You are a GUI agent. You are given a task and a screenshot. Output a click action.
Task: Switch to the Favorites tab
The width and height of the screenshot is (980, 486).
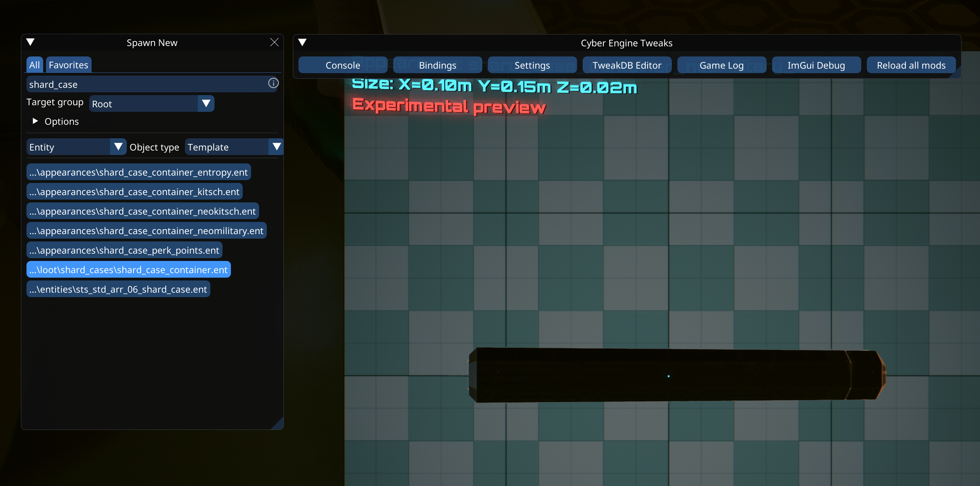pyautogui.click(x=69, y=65)
